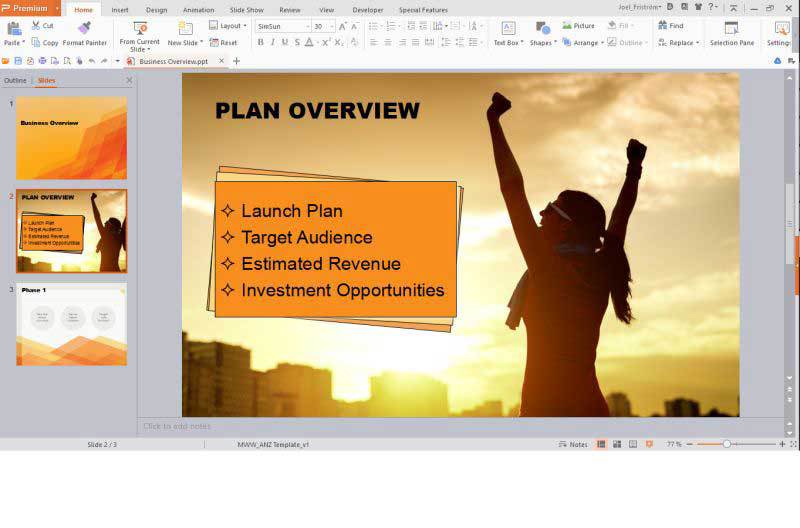This screenshot has width=800, height=528.
Task: Switch to slide sorter view in status bar
Action: 617,444
